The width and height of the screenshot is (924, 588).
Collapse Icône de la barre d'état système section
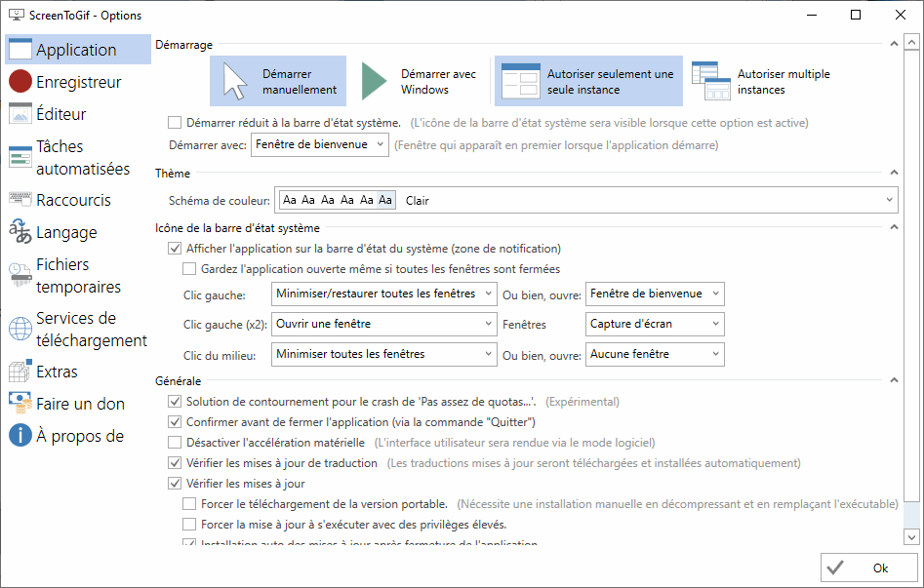894,227
